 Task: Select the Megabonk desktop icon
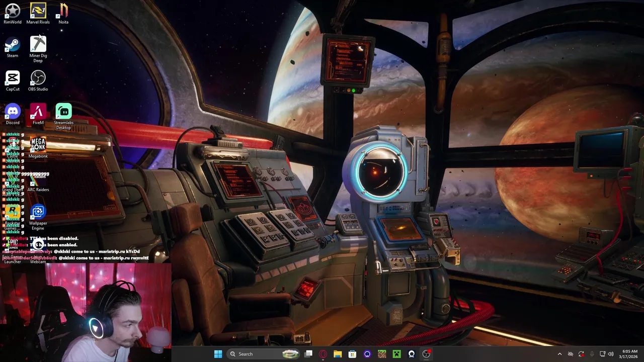tap(38, 148)
